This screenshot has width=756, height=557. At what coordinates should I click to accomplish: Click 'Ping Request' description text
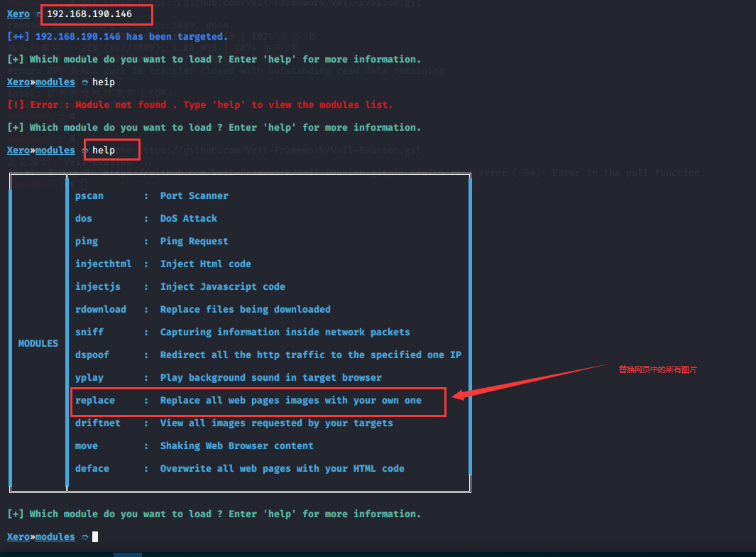(195, 242)
